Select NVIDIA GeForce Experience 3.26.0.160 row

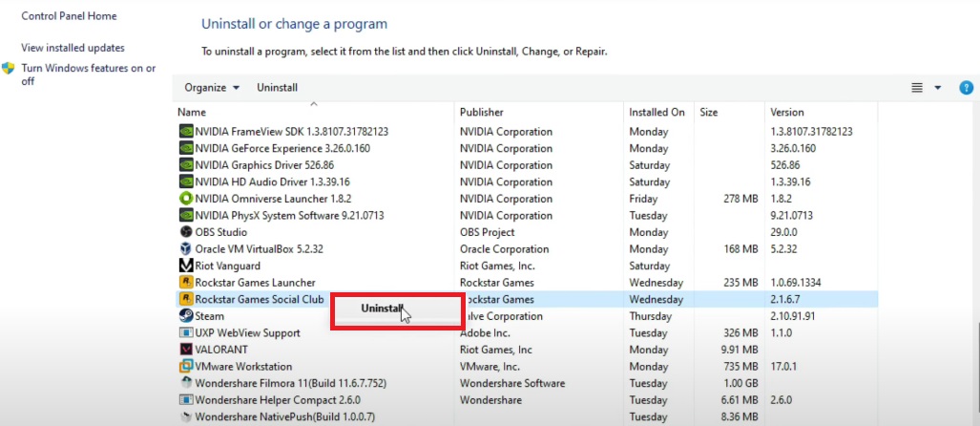(282, 149)
